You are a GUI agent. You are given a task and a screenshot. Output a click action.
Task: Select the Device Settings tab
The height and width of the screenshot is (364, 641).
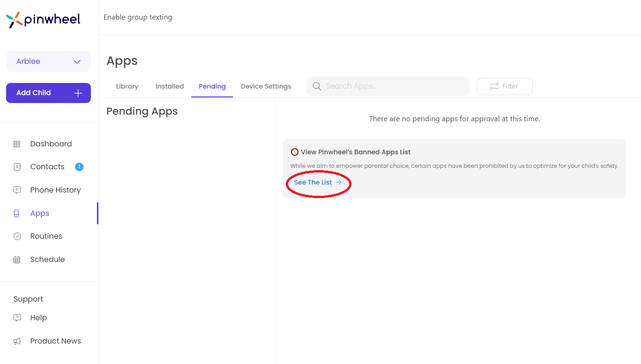pyautogui.click(x=266, y=86)
